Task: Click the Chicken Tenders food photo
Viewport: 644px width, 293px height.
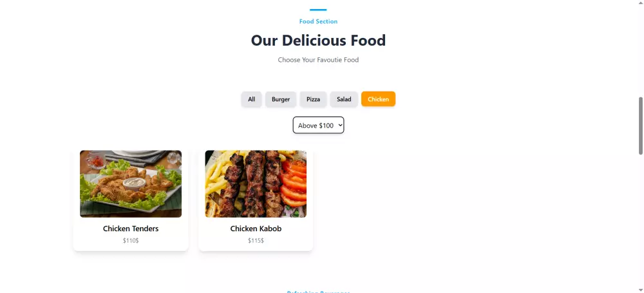Action: point(131,184)
